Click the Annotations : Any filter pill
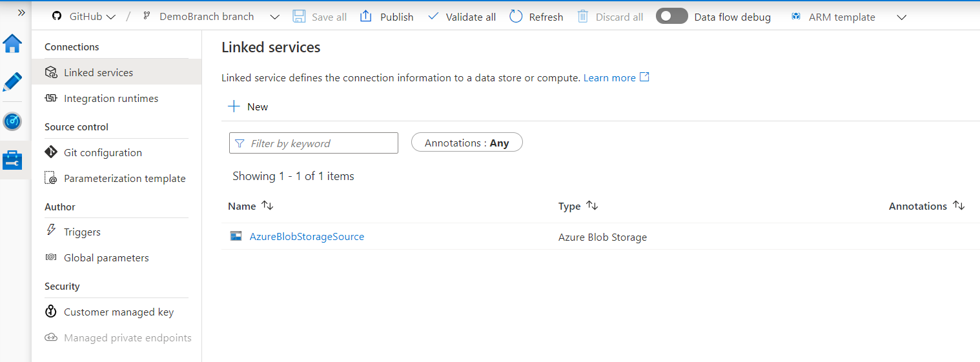 [467, 143]
